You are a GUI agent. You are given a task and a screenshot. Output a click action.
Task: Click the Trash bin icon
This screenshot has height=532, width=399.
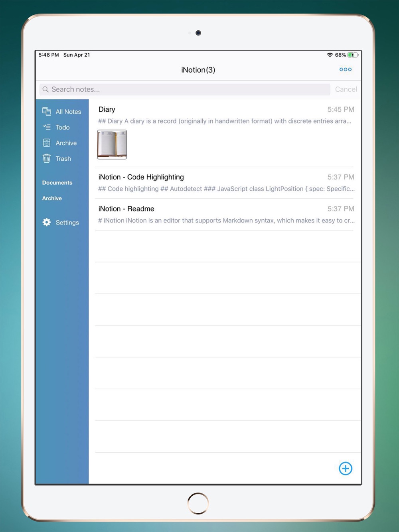point(47,158)
